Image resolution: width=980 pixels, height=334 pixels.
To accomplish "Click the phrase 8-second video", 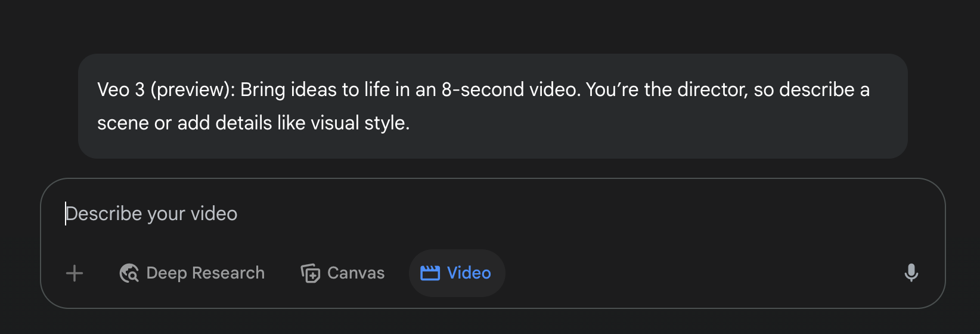I will tap(511, 89).
